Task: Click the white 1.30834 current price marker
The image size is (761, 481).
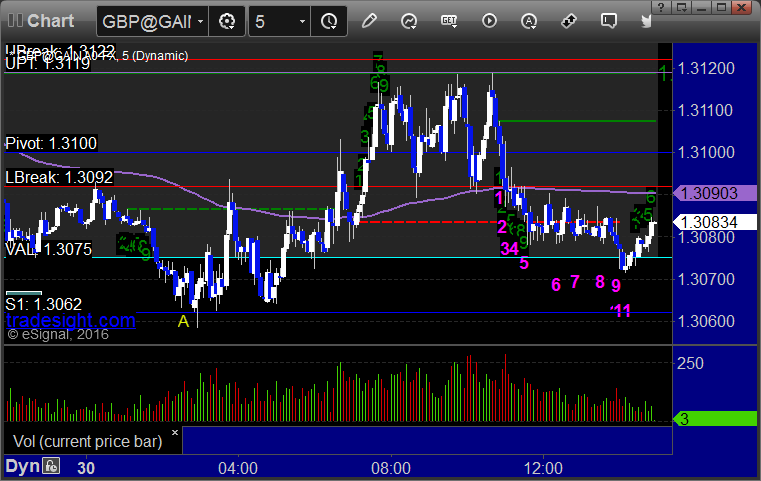Action: pyautogui.click(x=715, y=222)
